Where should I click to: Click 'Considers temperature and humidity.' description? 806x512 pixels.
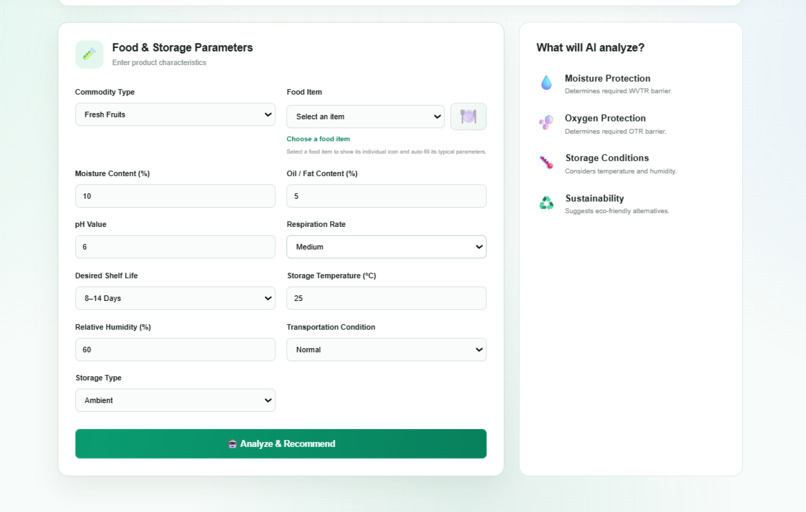[620, 171]
